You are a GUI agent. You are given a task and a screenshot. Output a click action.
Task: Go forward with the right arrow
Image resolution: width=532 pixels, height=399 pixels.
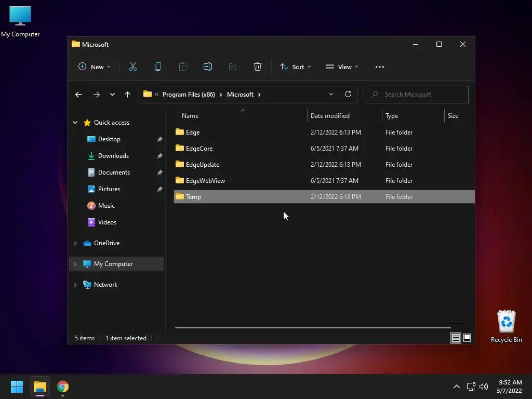96,95
